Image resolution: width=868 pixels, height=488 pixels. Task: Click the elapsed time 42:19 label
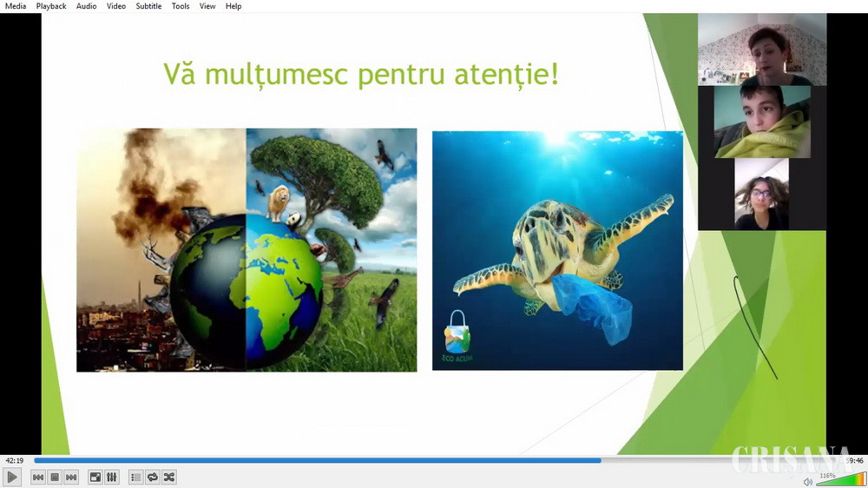click(14, 460)
